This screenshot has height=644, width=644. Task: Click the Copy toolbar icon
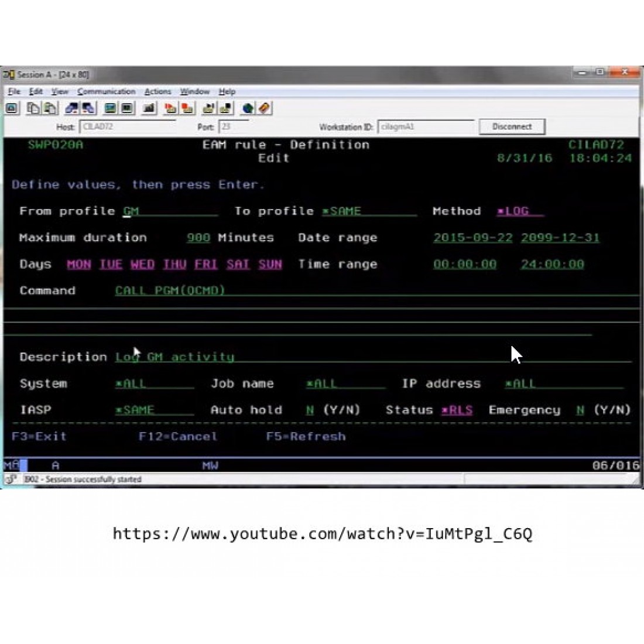[x=33, y=108]
